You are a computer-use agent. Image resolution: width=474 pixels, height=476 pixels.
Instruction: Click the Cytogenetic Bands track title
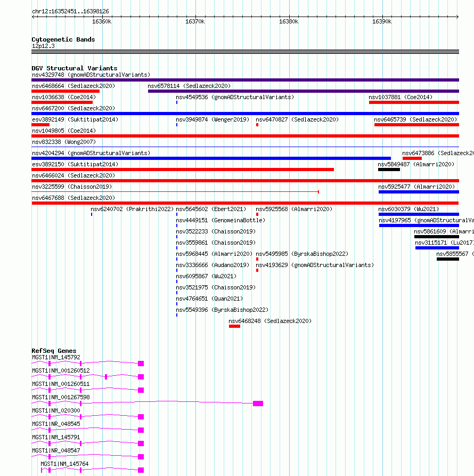[x=63, y=39]
